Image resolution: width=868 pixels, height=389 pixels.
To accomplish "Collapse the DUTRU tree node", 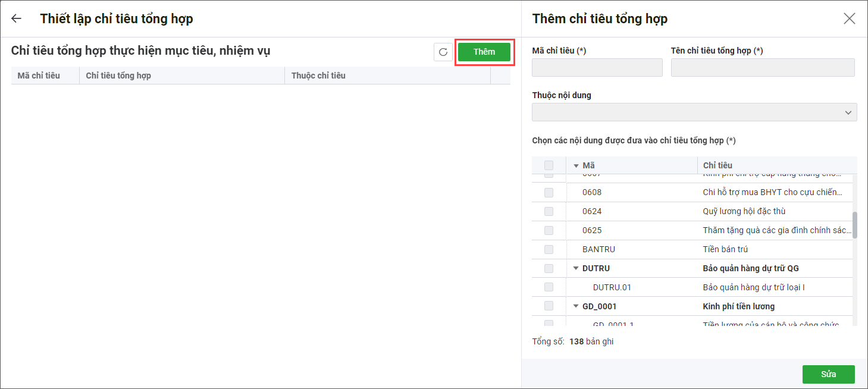I will [x=576, y=268].
